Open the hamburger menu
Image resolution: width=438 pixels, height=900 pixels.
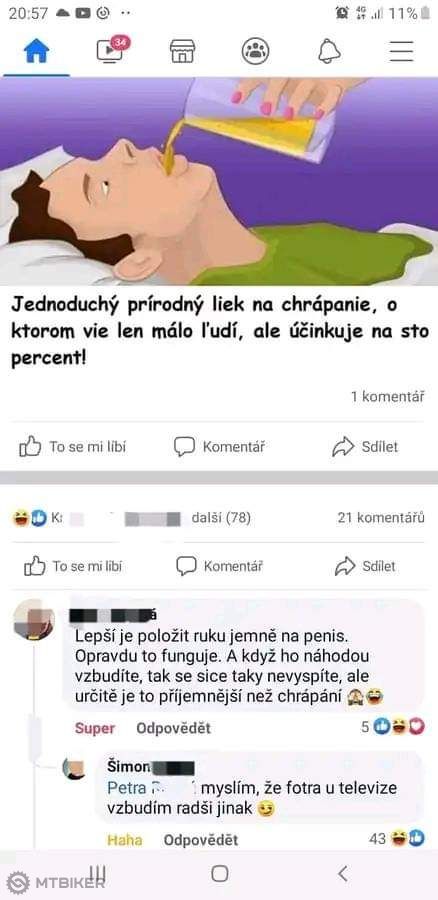pos(401,52)
